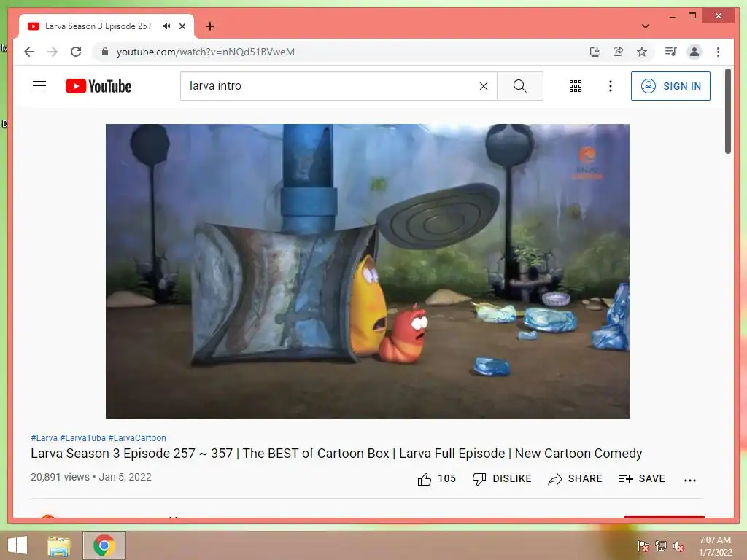Go to YouTube home via logo
The height and width of the screenshot is (560, 747).
point(98,86)
